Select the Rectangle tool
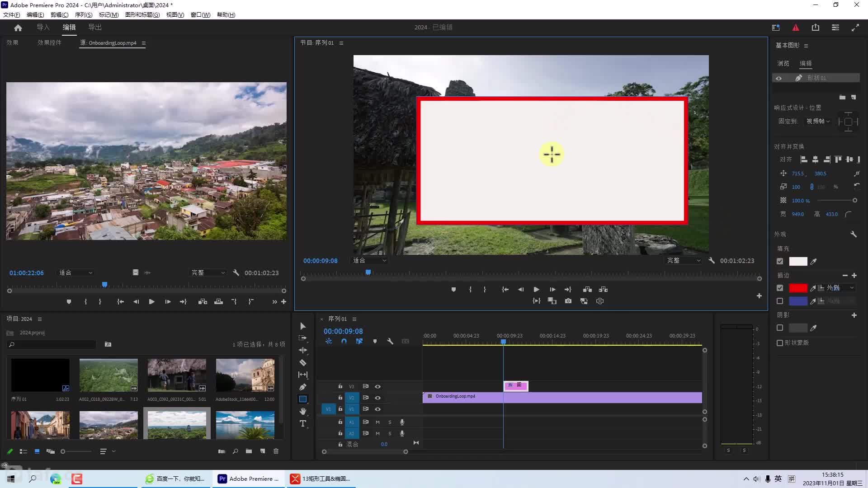Image resolution: width=868 pixels, height=488 pixels. coord(303,399)
